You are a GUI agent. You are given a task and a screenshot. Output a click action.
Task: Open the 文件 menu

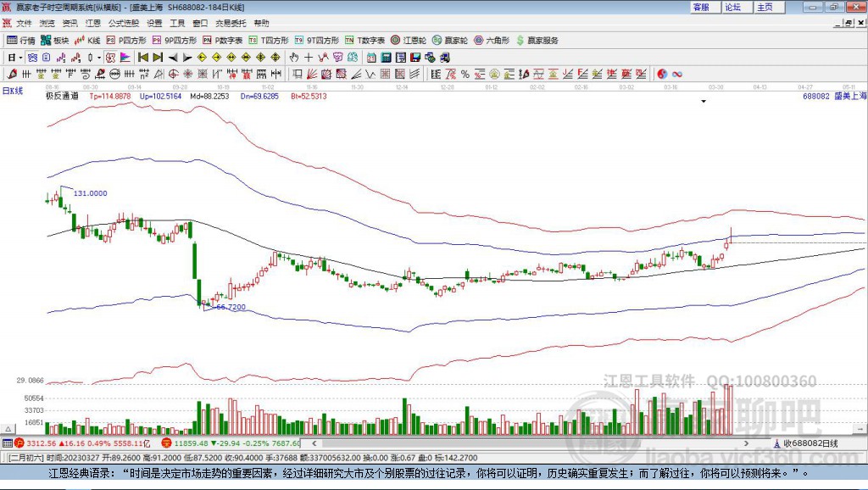(x=23, y=23)
